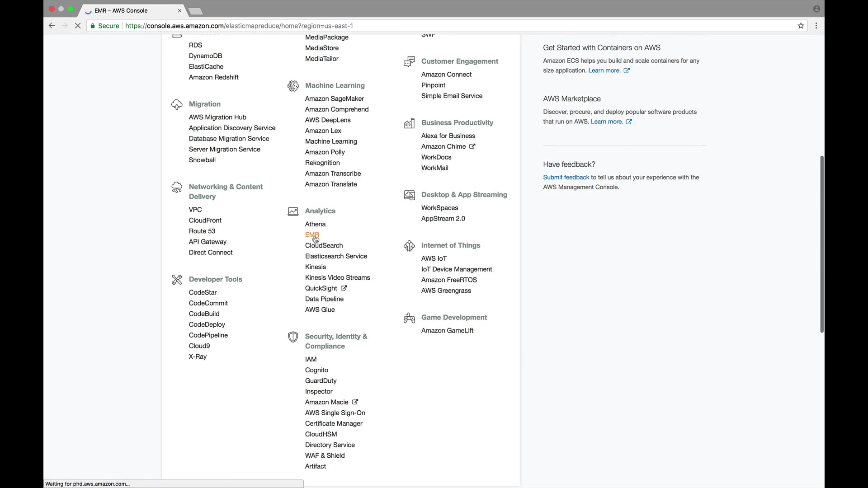Click the Machine Learning brain icon
Screen dimensions: 868x488
(293, 86)
